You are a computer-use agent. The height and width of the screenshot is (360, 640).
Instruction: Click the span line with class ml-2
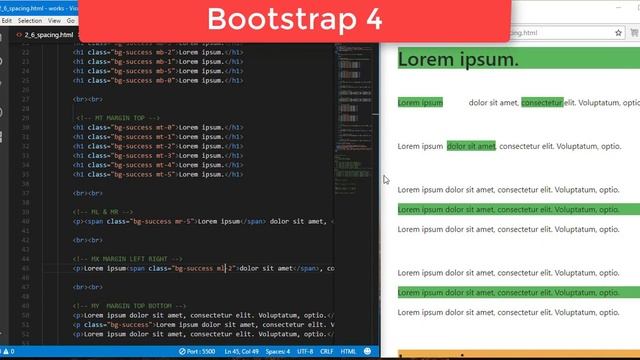coord(203,268)
